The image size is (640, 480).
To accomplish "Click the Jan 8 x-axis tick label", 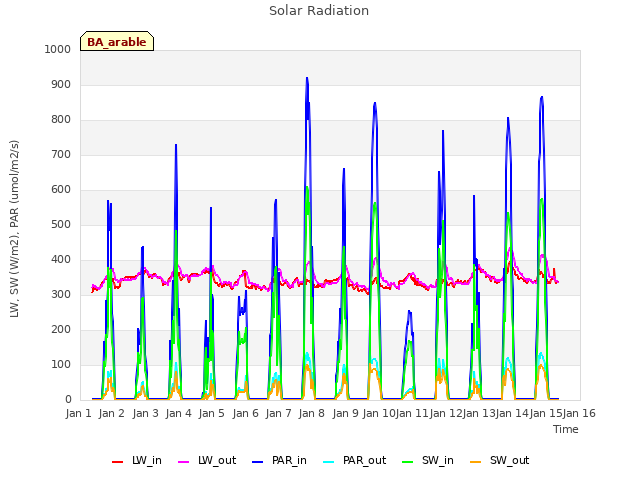I will pyautogui.click(x=312, y=413).
